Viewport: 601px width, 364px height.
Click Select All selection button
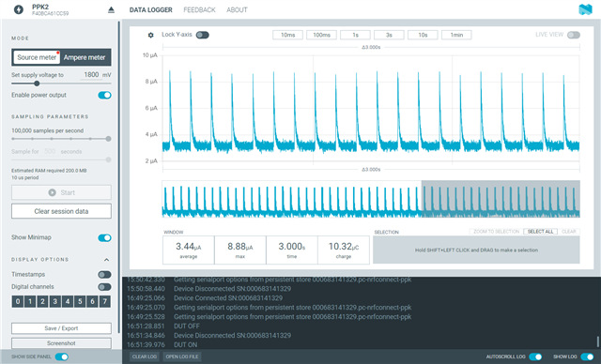pyautogui.click(x=540, y=232)
